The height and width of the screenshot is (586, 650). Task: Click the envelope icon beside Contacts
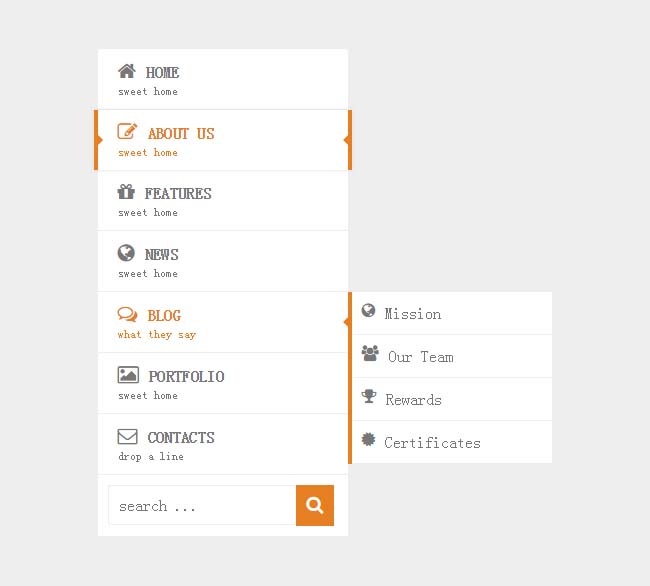[127, 436]
